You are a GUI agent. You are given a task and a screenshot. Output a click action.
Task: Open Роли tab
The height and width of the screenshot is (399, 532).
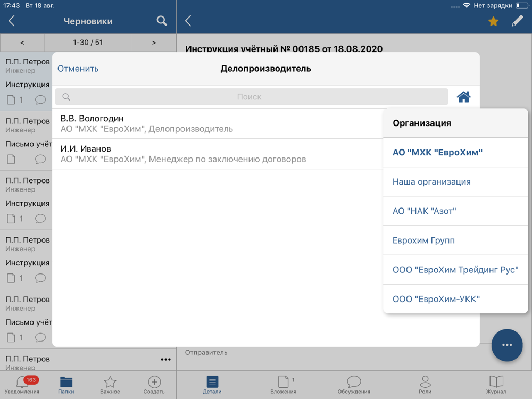425,385
